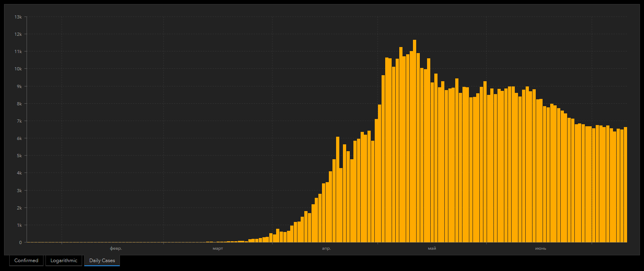Open the Logarithmic tab
Image resolution: width=644 pixels, height=271 pixels.
pos(64,261)
